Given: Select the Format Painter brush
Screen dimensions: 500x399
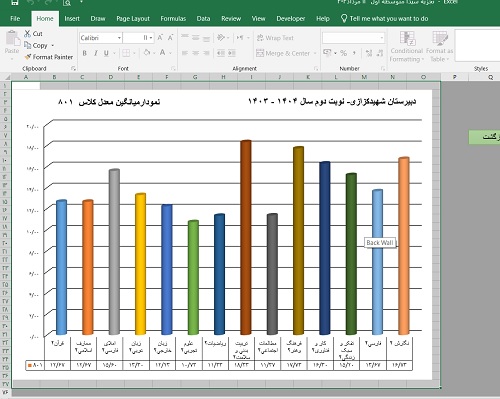Looking at the screenshot, I should point(28,57).
